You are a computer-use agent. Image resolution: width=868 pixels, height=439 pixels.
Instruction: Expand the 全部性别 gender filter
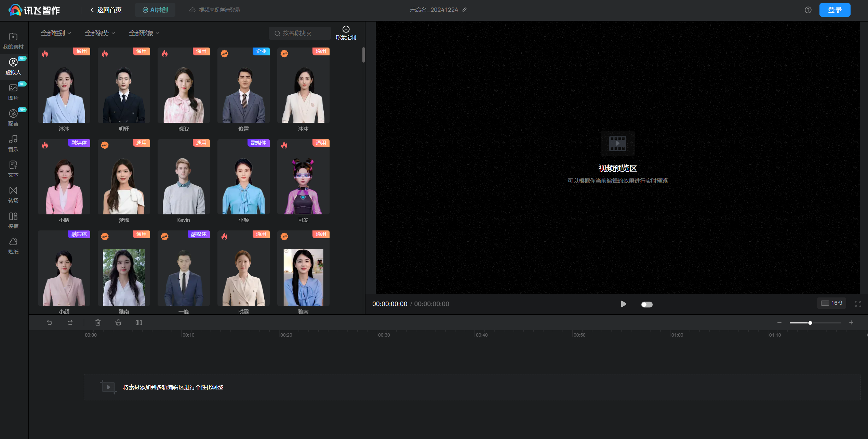pyautogui.click(x=56, y=33)
